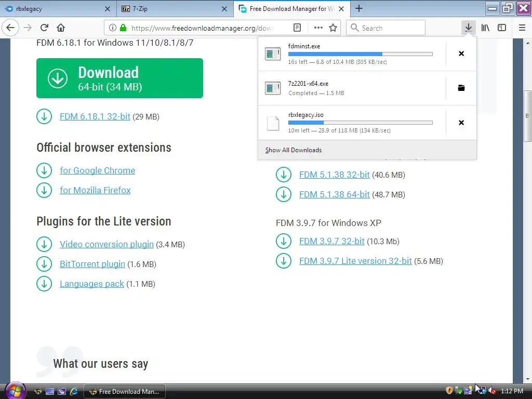
Task: Launch Internet Explorer from quick launch
Action: tap(74, 392)
